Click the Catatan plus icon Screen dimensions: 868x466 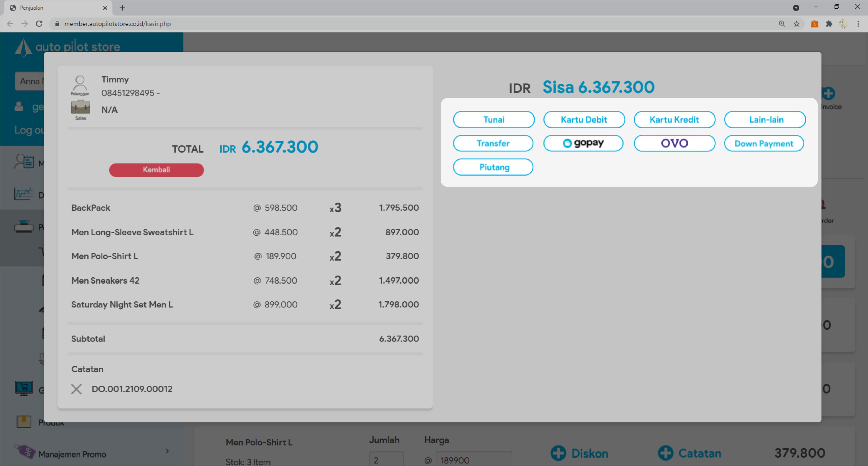tap(665, 453)
